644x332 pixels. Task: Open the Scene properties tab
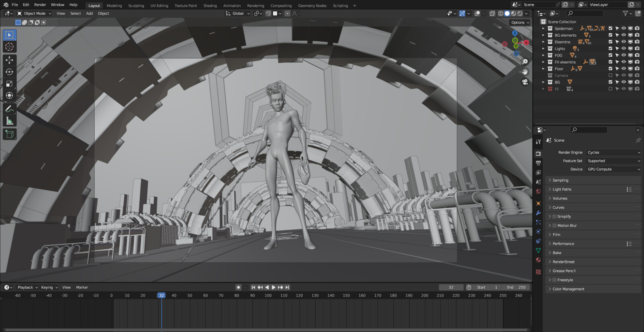538,182
